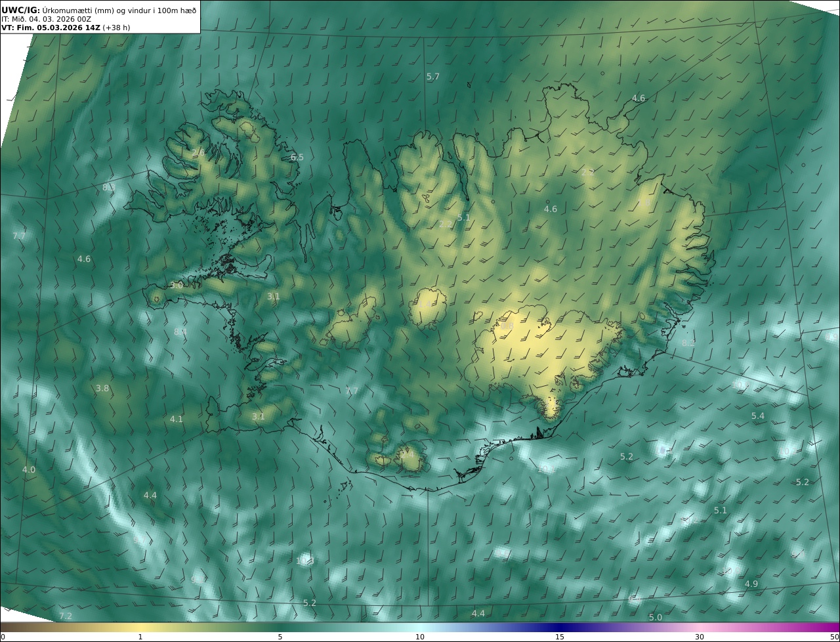Click the map value '4.9' in southeast corner
Screen dimensions: 840x642
coord(751,584)
